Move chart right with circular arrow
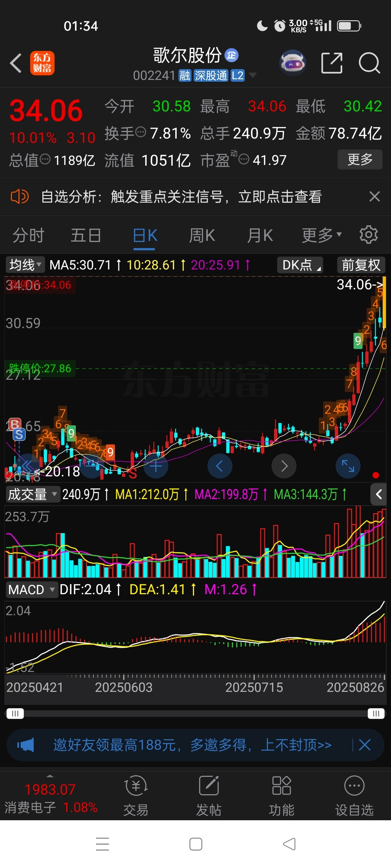The height and width of the screenshot is (868, 391). [284, 466]
